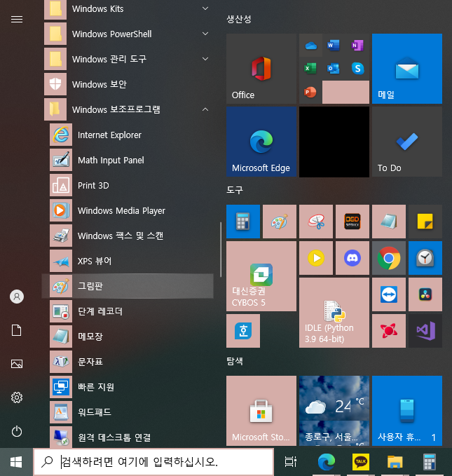Launch 원격 데스크톱 연결
Screen dimensions: 452x476
pos(128,437)
